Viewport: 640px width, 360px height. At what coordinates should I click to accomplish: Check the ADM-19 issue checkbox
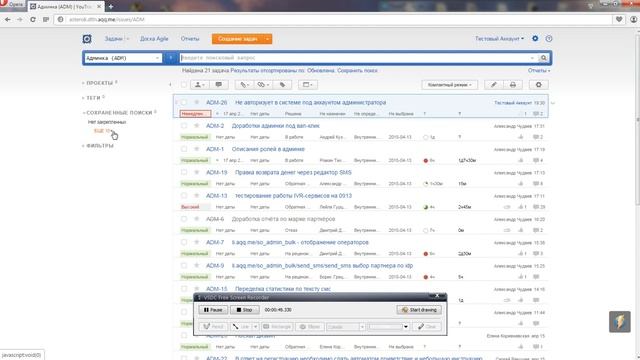(x=184, y=172)
